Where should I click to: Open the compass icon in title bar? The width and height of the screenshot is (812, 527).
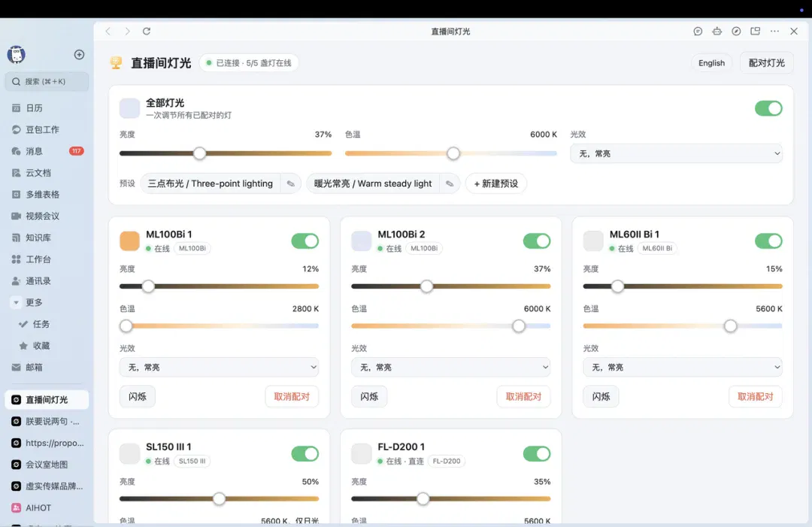tap(736, 31)
